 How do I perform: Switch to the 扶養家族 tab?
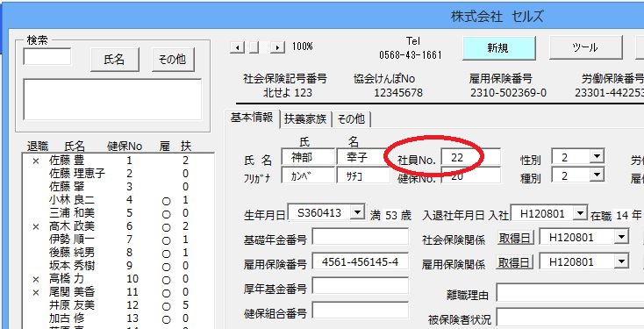pos(305,119)
